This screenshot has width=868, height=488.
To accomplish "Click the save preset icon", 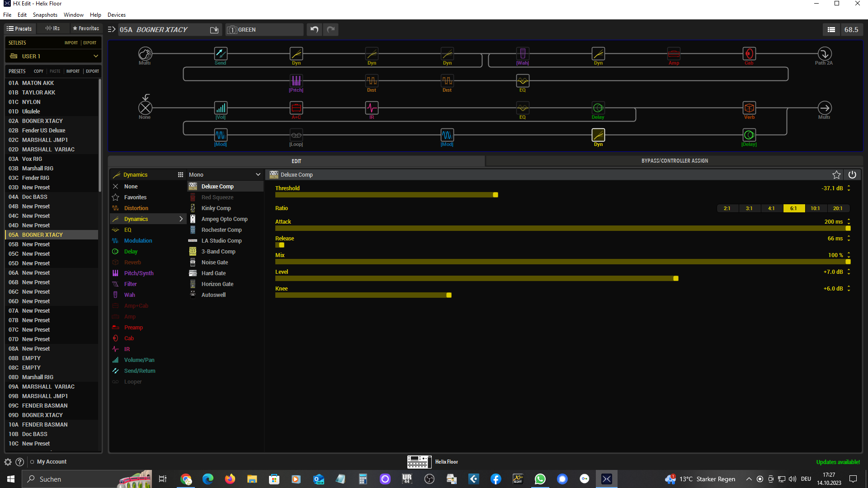I will pyautogui.click(x=214, y=30).
